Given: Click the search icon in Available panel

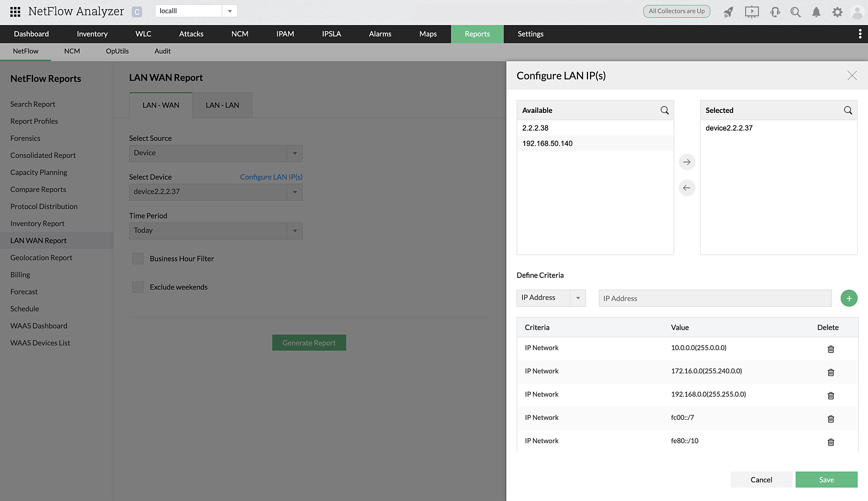Looking at the screenshot, I should click(x=665, y=110).
